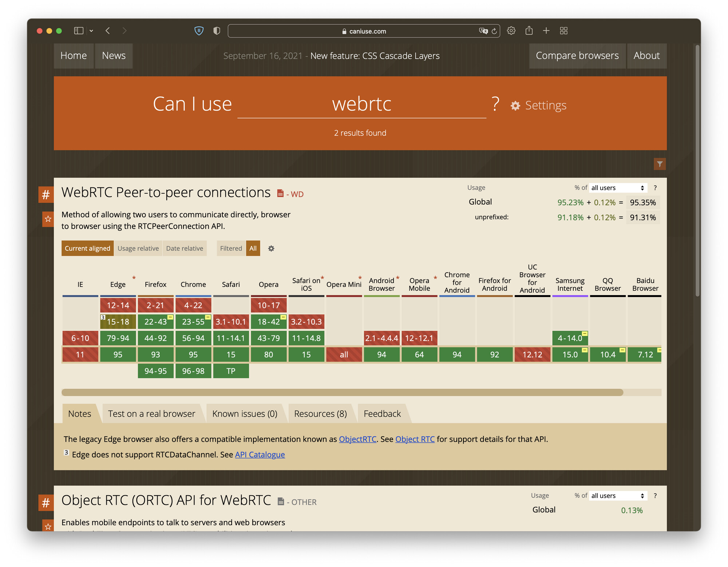The image size is (728, 567).
Task: Switch to Filtered browsers toggle
Action: click(231, 248)
